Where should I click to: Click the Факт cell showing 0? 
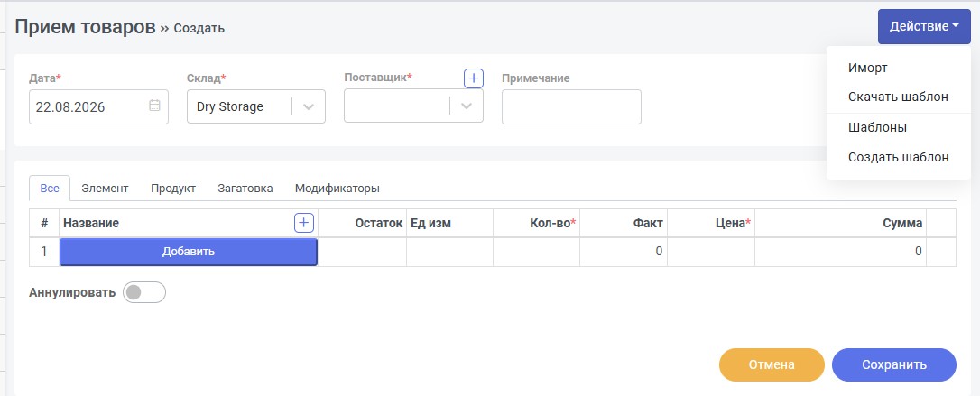point(624,252)
